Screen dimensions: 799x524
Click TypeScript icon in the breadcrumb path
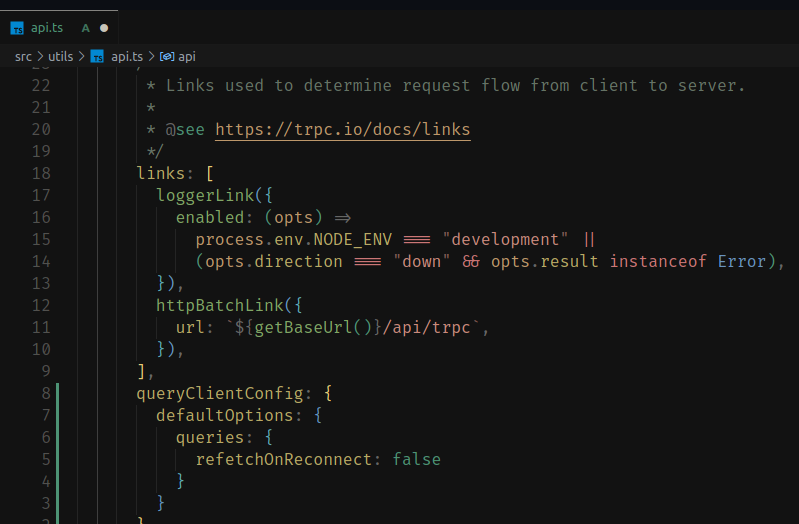97,56
